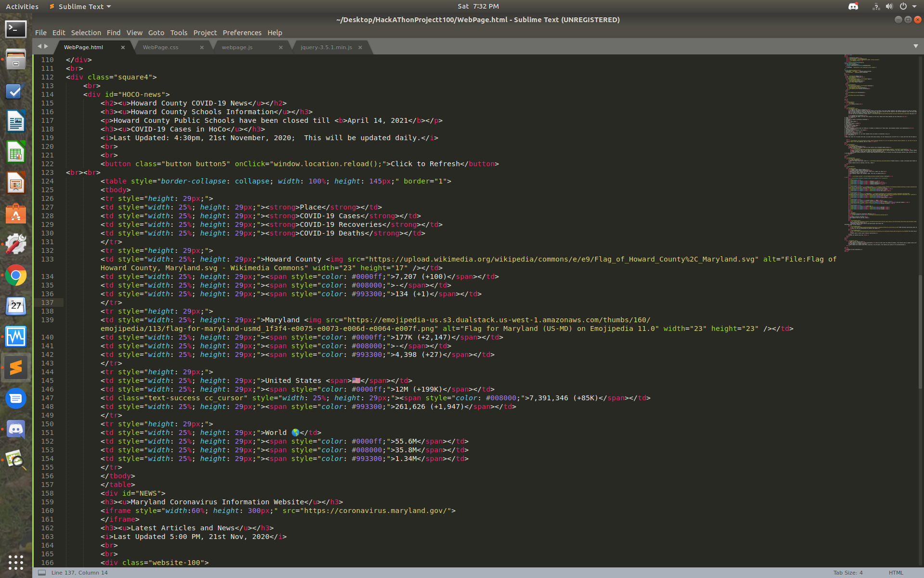Close the jquery-3.5.1.min.js tab
Viewport: 924px width, 578px height.
pos(360,47)
